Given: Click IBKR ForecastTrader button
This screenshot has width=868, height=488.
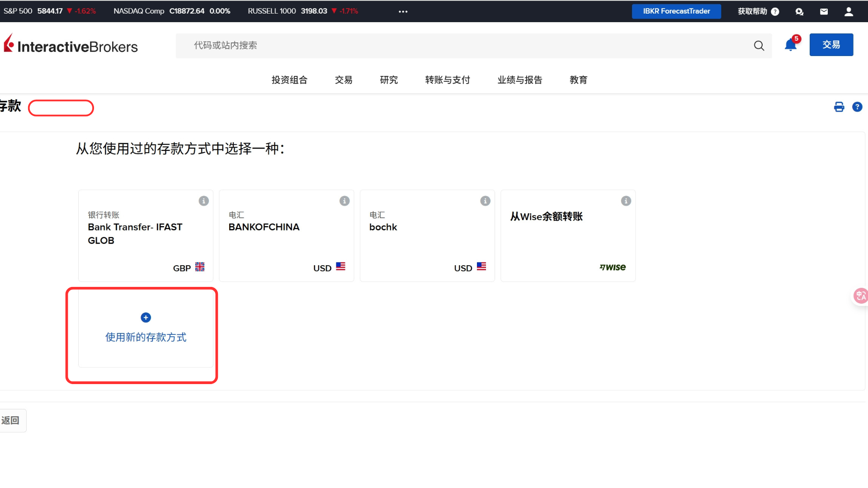Looking at the screenshot, I should [x=676, y=11].
